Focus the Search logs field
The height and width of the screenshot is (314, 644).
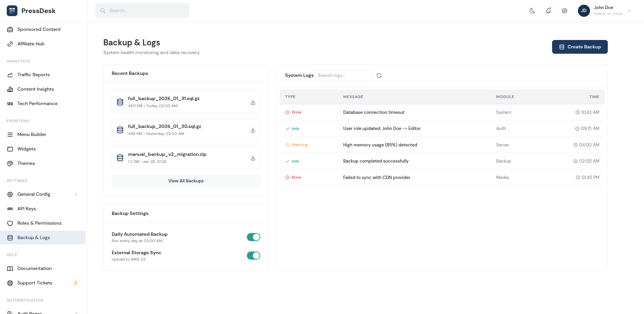(x=342, y=76)
